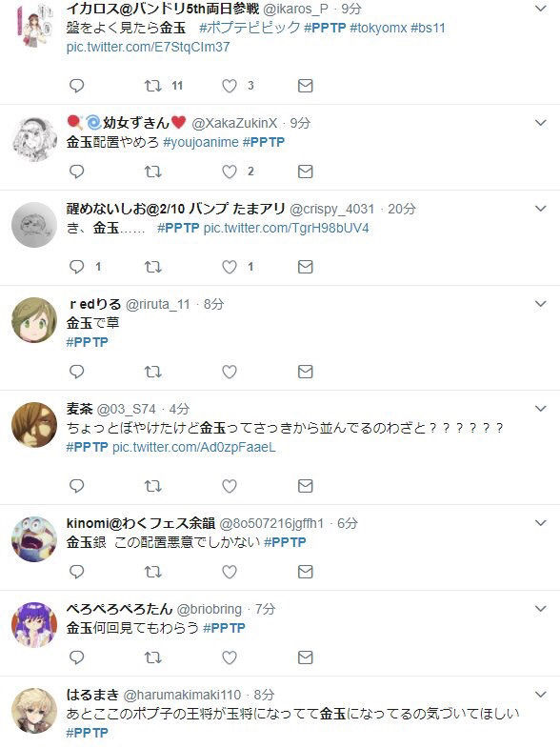Viewport: 560px width, 748px height.
Task: Like the @briobring tweet
Action: [x=230, y=657]
